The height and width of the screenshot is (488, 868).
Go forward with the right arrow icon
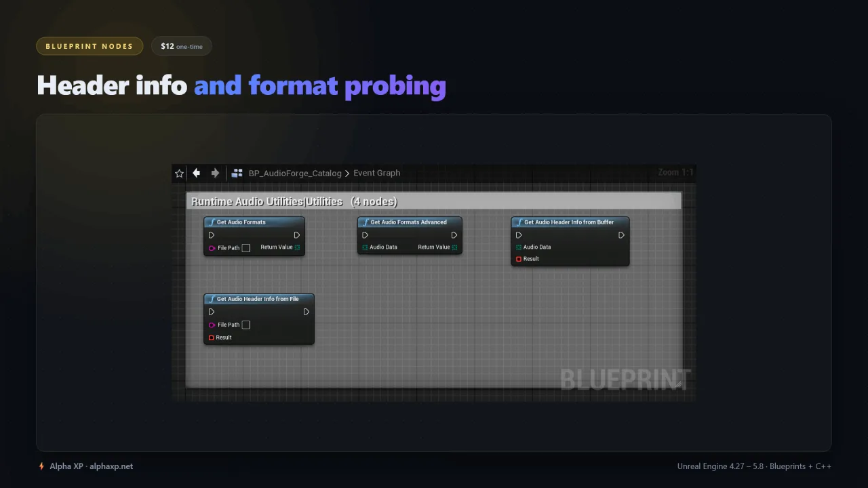click(x=215, y=173)
